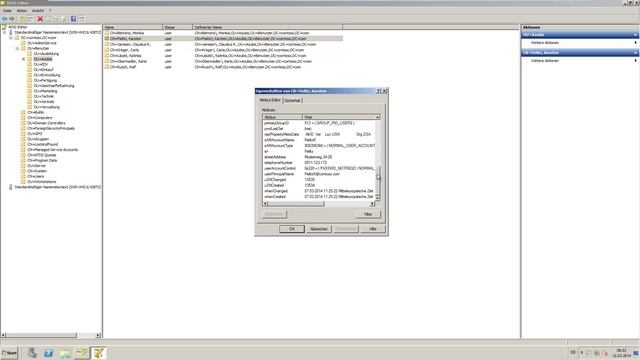Click the attribute list scroll-down arrow
Screen dimensions: 640x360
tap(378, 198)
